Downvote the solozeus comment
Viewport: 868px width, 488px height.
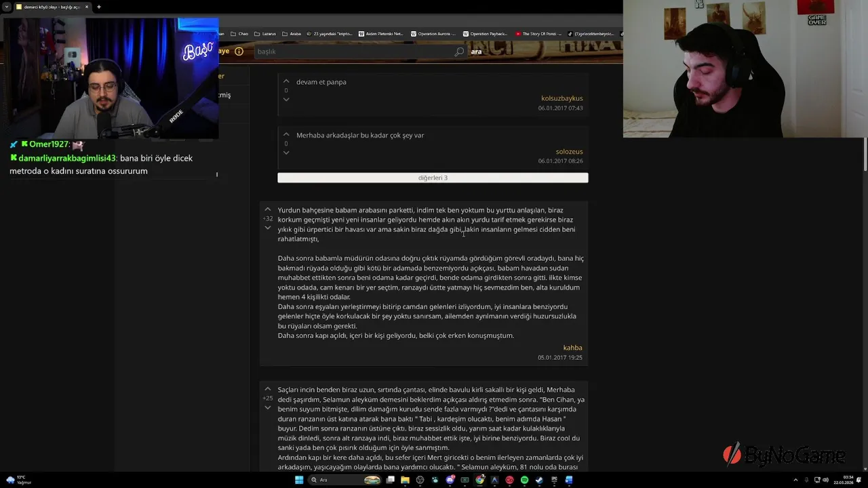coord(286,152)
